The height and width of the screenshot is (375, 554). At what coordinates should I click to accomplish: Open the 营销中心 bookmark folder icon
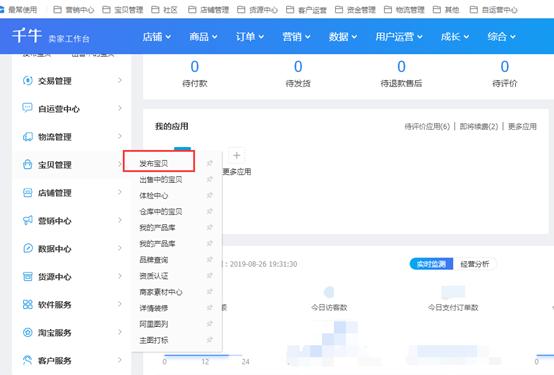57,10
